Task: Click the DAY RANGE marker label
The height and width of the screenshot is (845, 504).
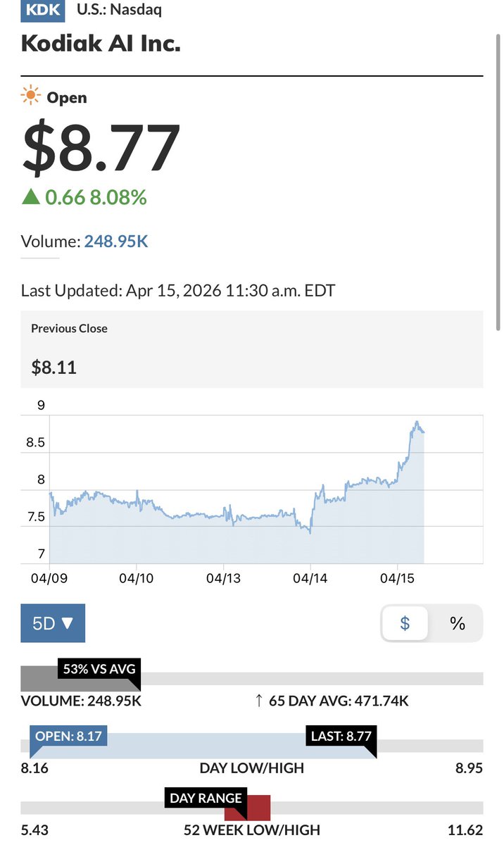Action: [x=206, y=799]
